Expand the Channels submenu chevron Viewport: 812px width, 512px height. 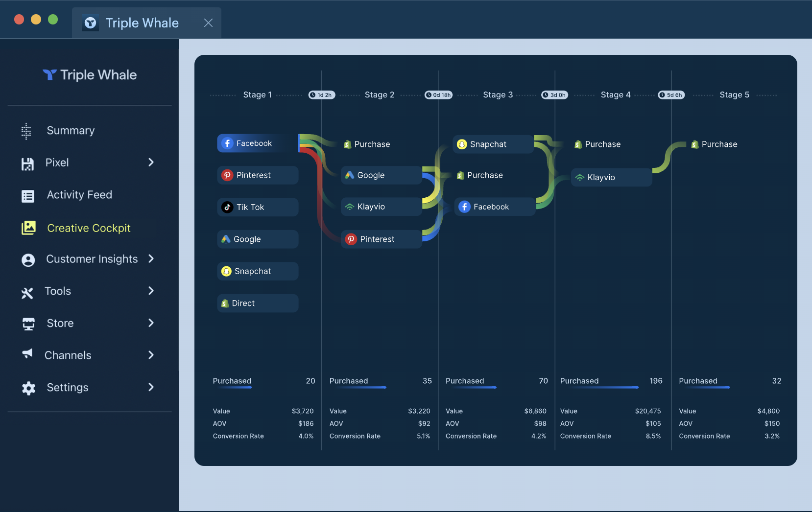151,355
